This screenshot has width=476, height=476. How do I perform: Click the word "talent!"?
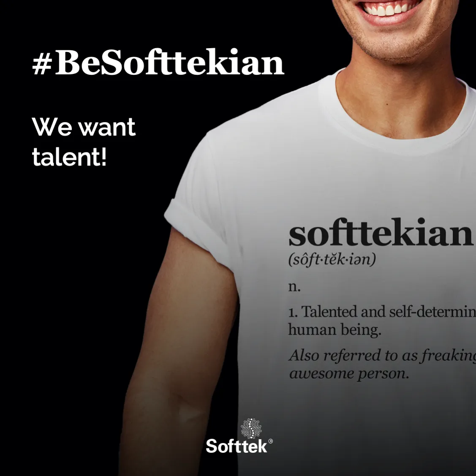(x=70, y=157)
